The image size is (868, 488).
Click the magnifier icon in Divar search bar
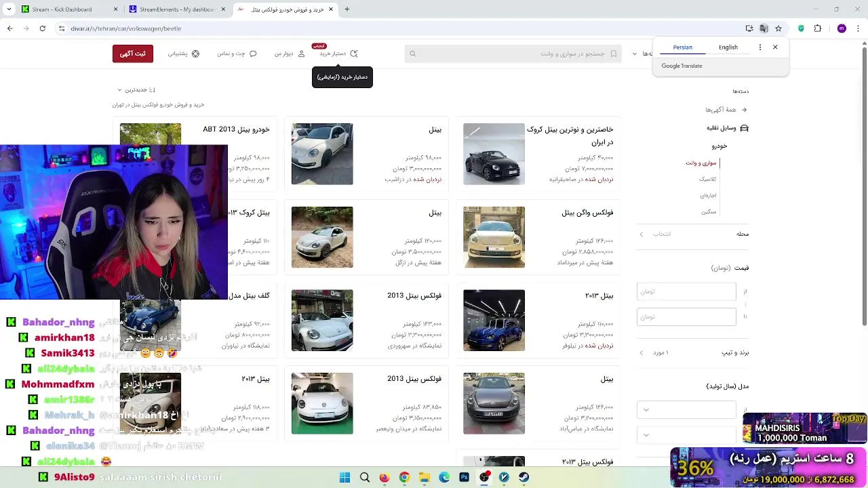click(412, 54)
